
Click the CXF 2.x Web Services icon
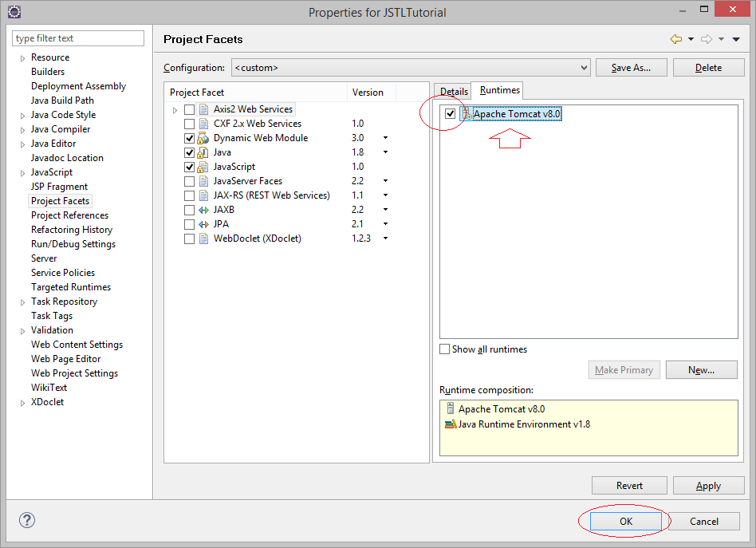pyautogui.click(x=204, y=124)
